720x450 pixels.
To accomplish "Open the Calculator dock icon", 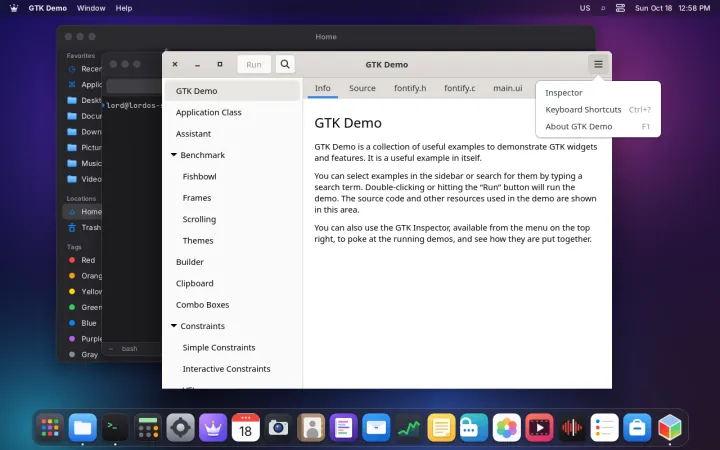I will (148, 428).
